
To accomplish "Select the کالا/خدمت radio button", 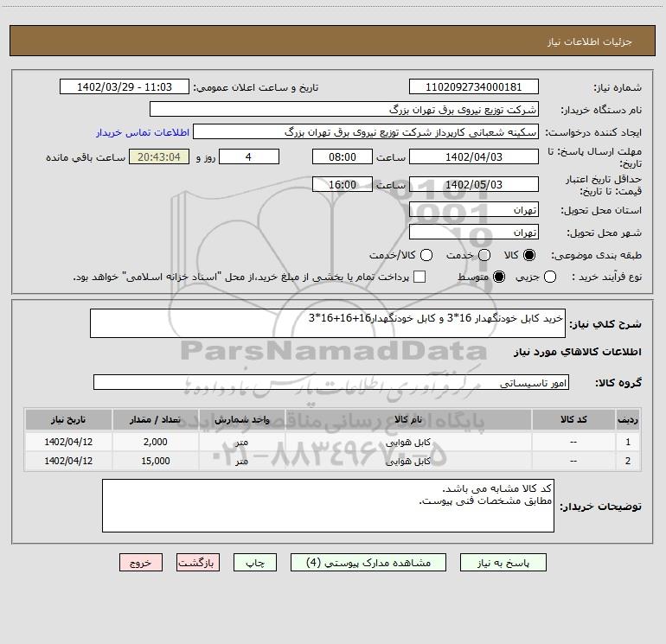I will [x=426, y=255].
